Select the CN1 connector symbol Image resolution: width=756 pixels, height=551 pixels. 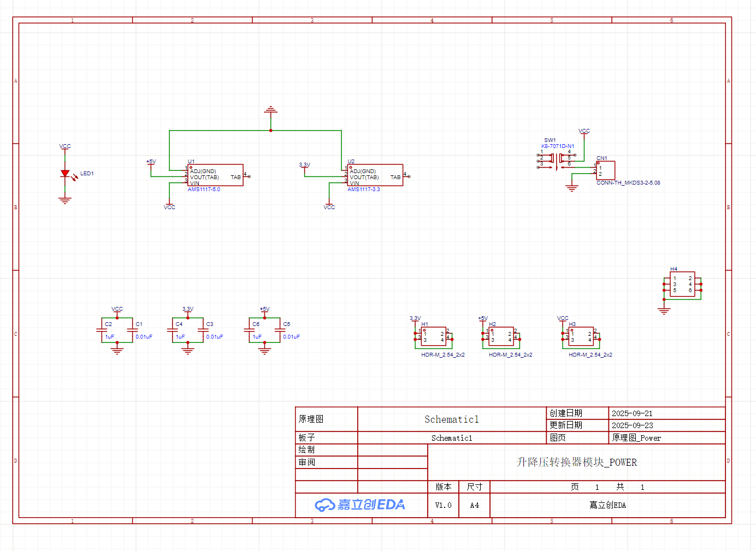point(606,170)
